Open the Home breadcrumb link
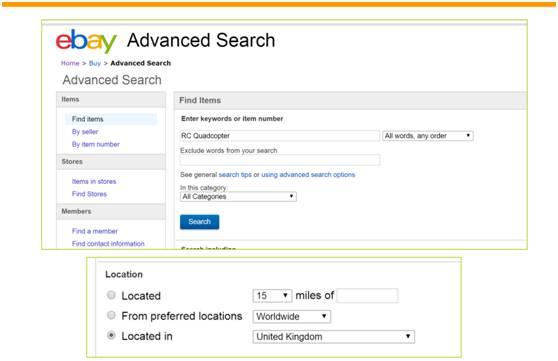The height and width of the screenshot is (361, 558). coord(70,63)
